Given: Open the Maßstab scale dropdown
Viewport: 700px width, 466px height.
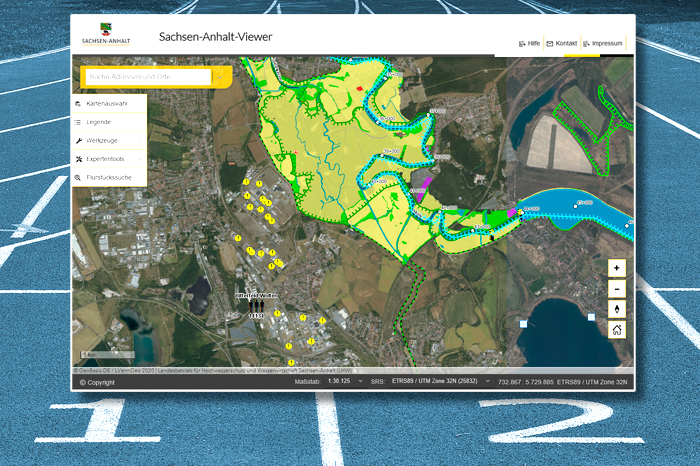Looking at the screenshot, I should click(x=358, y=382).
